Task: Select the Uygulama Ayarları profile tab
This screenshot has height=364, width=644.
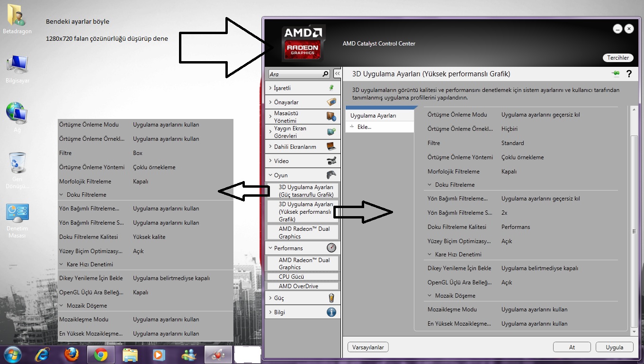Action: coord(380,115)
